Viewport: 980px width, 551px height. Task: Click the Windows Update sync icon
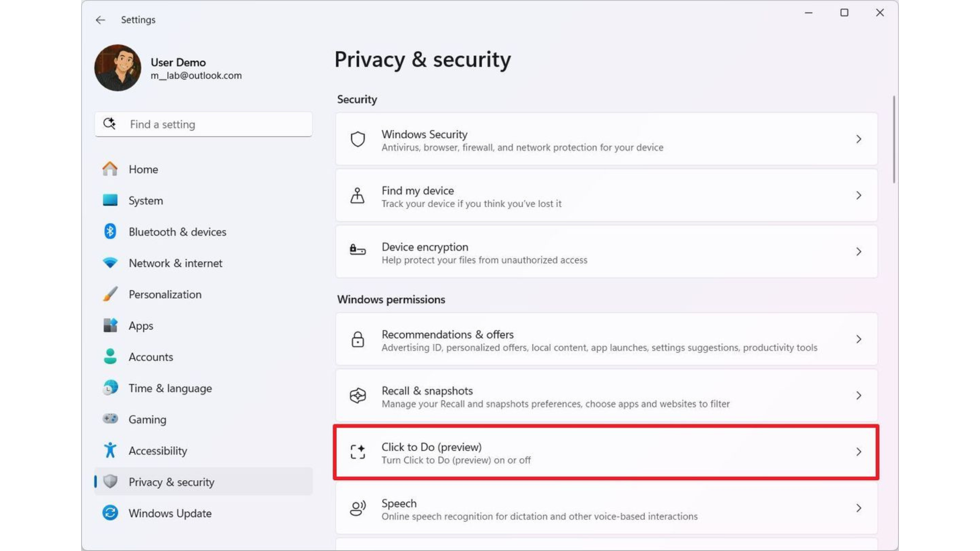tap(110, 513)
